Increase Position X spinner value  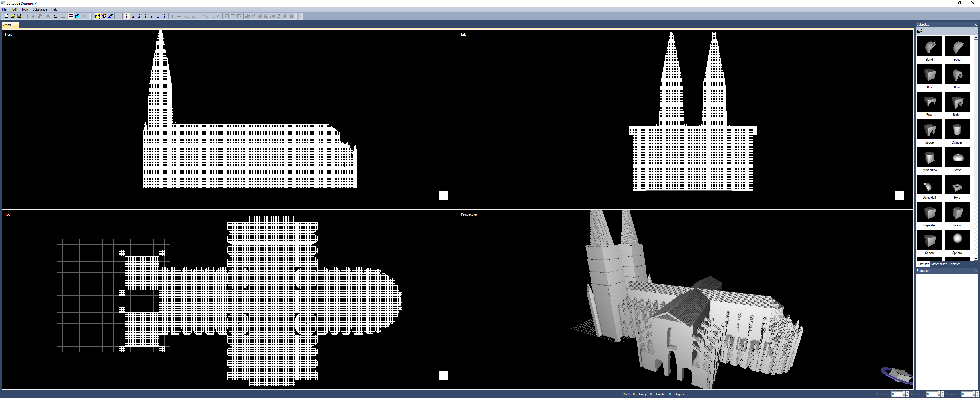907,393
